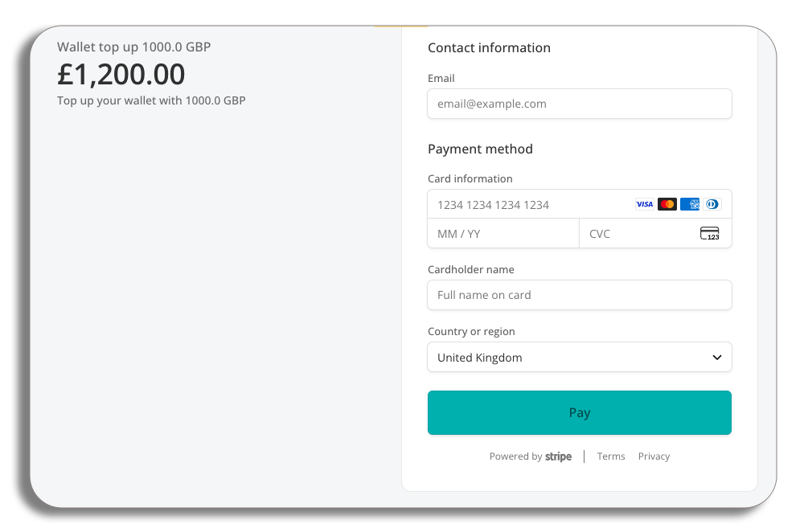804x532 pixels.
Task: Click the Country or region label
Action: (x=471, y=332)
